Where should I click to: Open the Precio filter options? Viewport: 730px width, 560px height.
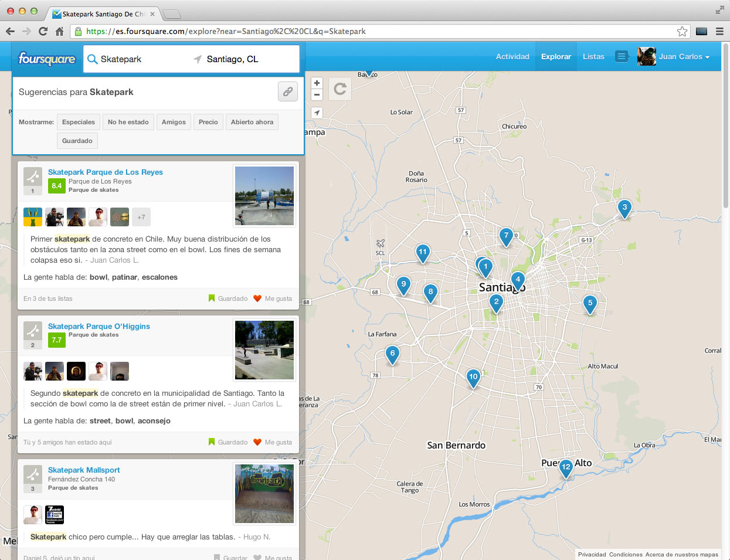click(208, 122)
